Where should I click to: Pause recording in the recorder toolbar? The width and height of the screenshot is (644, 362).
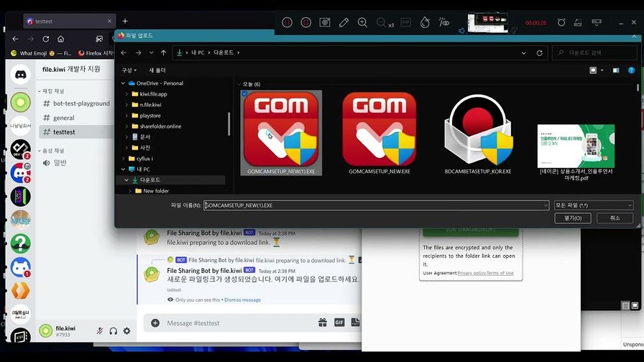pos(287,22)
